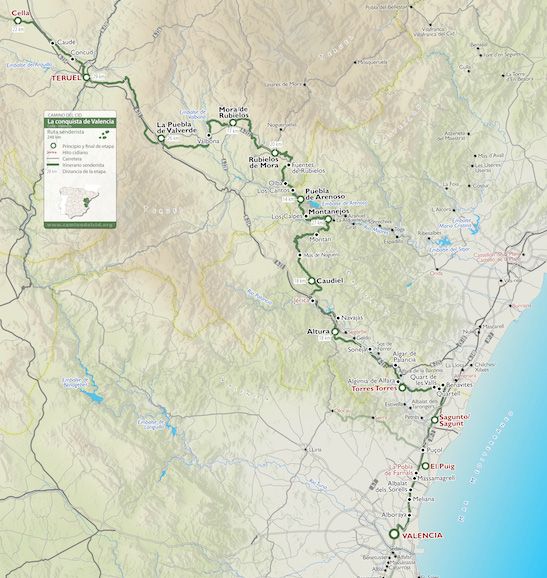The width and height of the screenshot is (547, 578).
Task: Select the Puebla de Arenoso stage marker
Action: [300, 199]
